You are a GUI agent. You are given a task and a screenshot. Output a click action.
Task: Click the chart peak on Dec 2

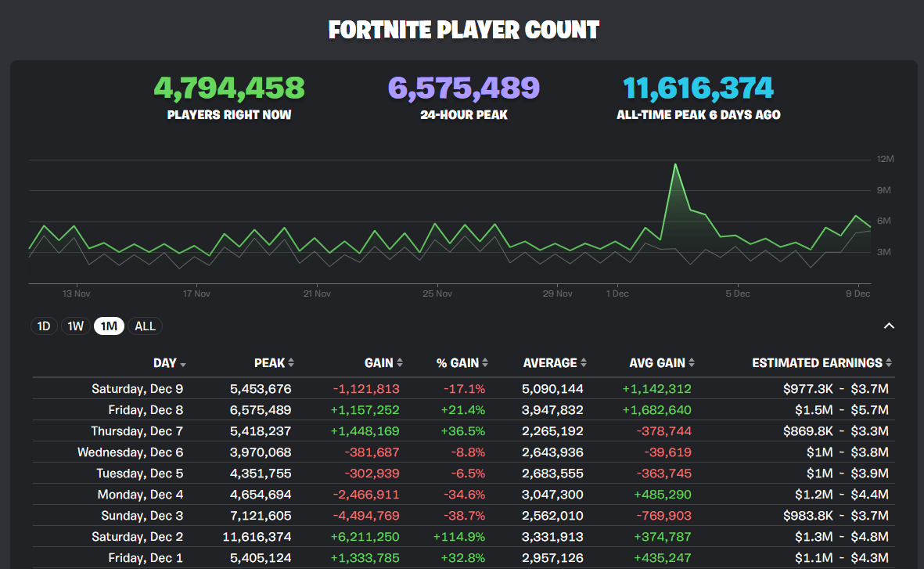pos(676,164)
